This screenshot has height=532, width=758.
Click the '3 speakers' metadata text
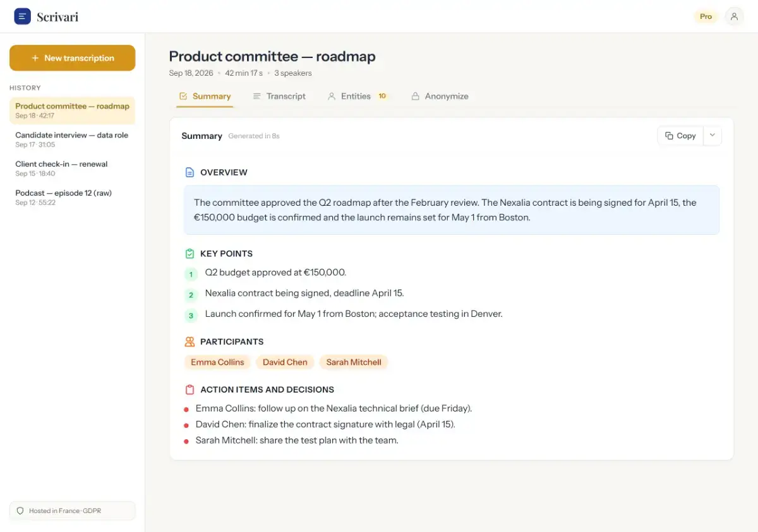coord(293,73)
